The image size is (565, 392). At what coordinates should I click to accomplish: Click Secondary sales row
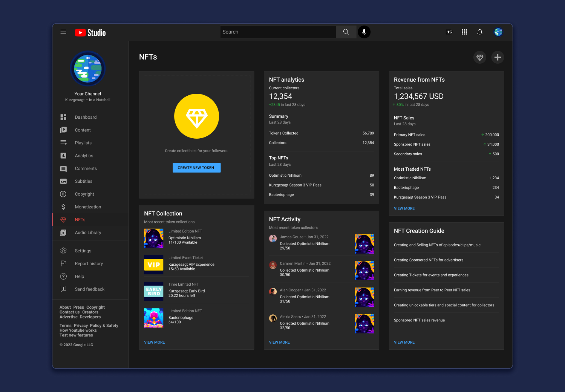pos(446,154)
